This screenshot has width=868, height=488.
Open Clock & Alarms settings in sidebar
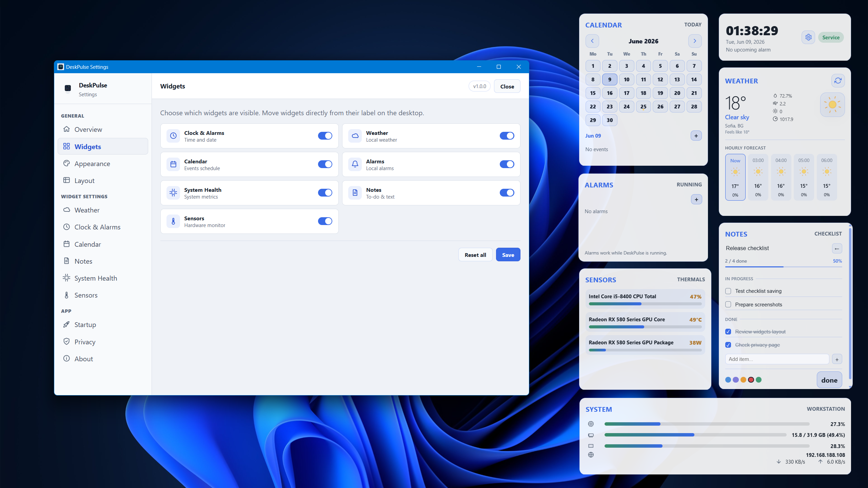pos(103,227)
